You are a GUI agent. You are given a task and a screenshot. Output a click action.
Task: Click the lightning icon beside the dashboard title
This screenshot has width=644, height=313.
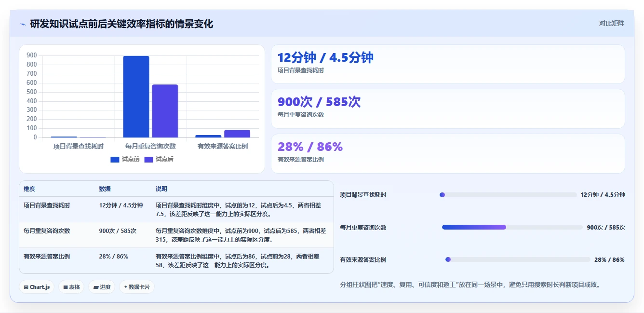tap(23, 24)
